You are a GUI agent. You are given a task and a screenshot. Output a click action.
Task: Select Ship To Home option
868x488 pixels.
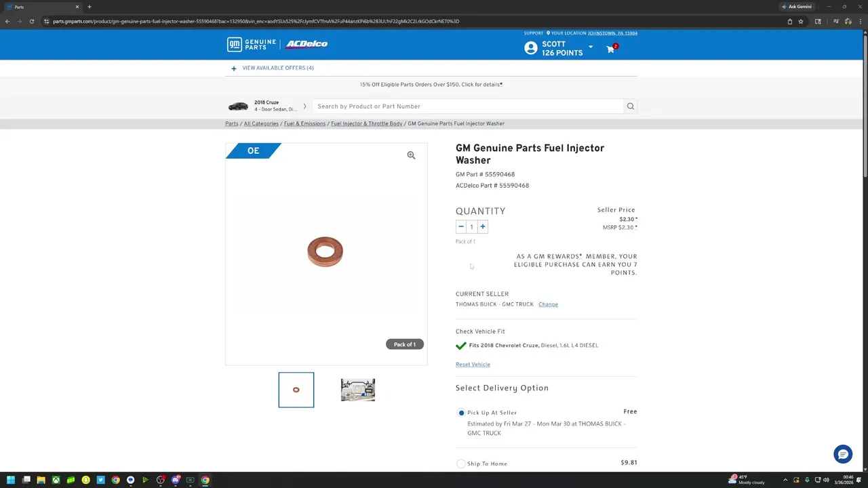pos(461,464)
